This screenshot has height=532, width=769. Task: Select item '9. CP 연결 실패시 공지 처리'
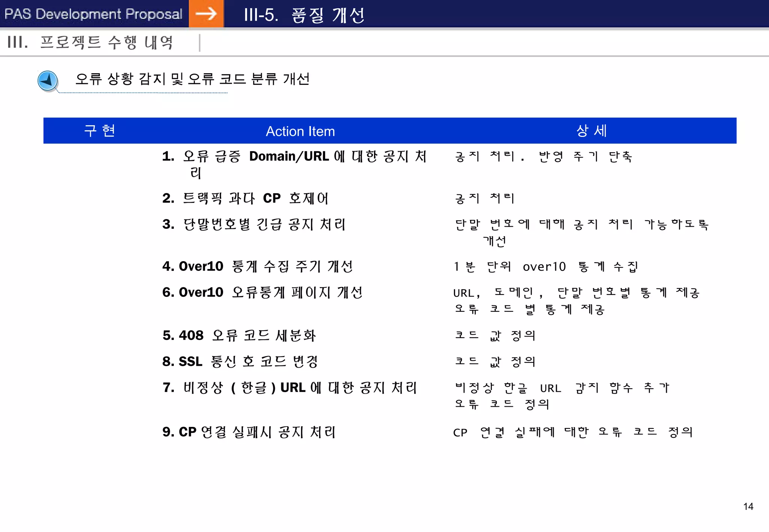(x=249, y=432)
